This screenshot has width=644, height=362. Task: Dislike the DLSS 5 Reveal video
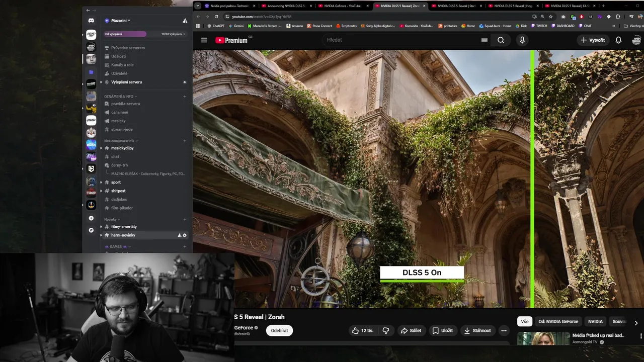[x=386, y=330]
